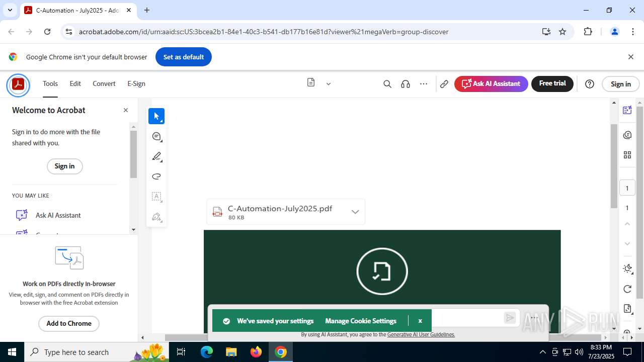Click the document horizontal scrollbar
Image resolution: width=644 pixels, height=362 pixels.
pyautogui.click(x=382, y=337)
